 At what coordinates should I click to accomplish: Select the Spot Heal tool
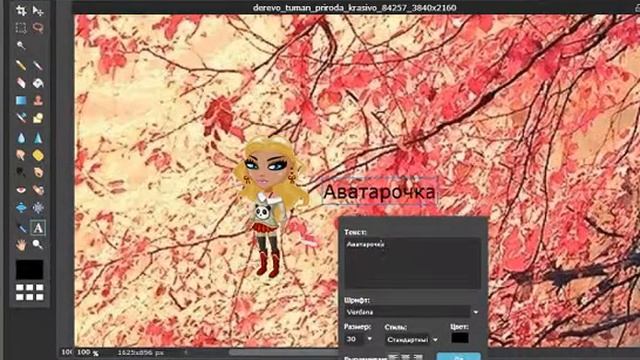(x=38, y=190)
